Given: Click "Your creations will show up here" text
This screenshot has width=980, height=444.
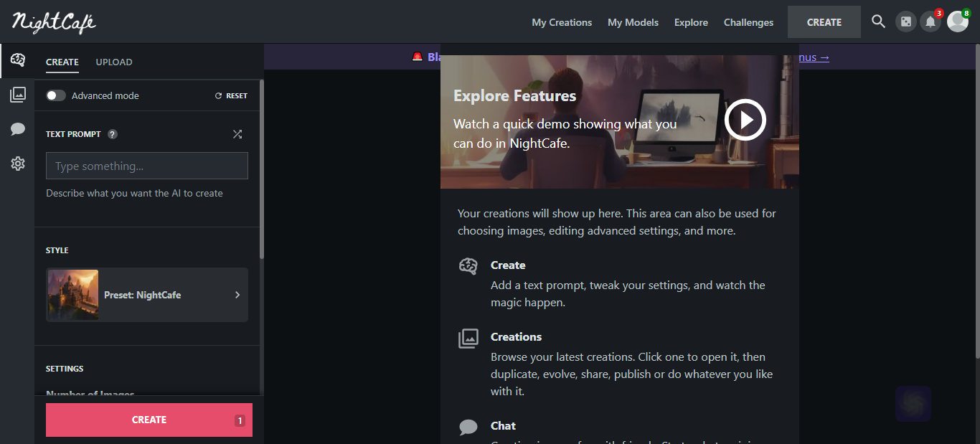Looking at the screenshot, I should (x=617, y=222).
